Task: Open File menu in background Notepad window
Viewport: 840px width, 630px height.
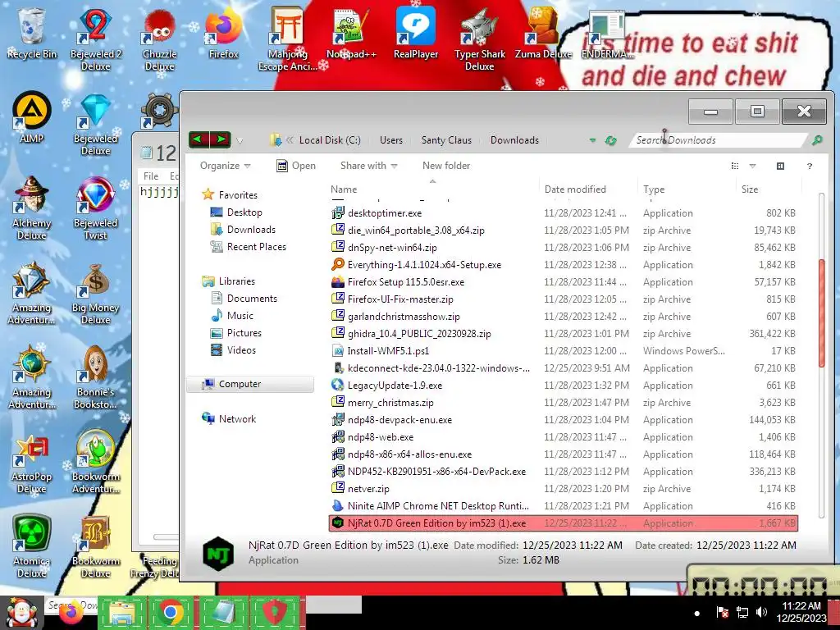Action: tap(151, 176)
